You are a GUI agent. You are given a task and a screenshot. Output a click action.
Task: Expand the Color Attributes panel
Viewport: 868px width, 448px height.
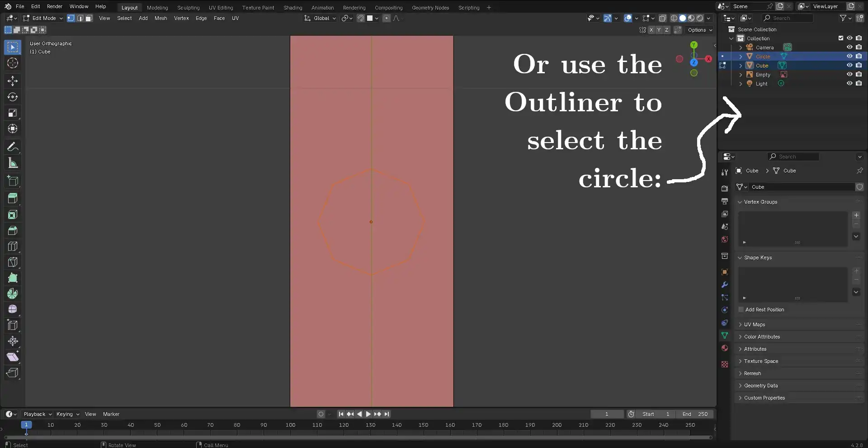(762, 337)
